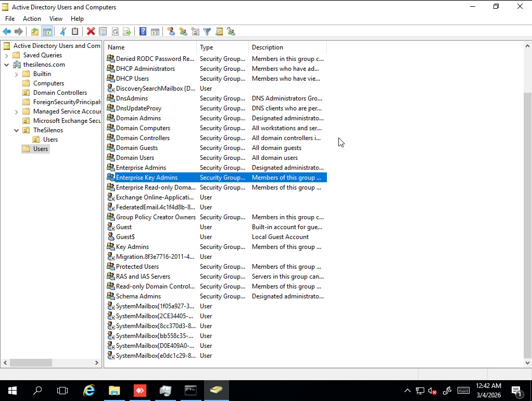The width and height of the screenshot is (532, 401).
Task: Click the Cut scissors icon
Action: click(x=63, y=32)
